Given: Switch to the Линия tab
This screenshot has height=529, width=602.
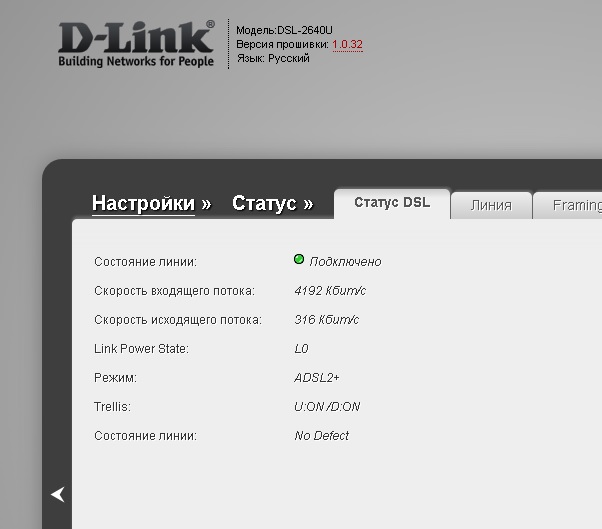Looking at the screenshot, I should pyautogui.click(x=490, y=205).
